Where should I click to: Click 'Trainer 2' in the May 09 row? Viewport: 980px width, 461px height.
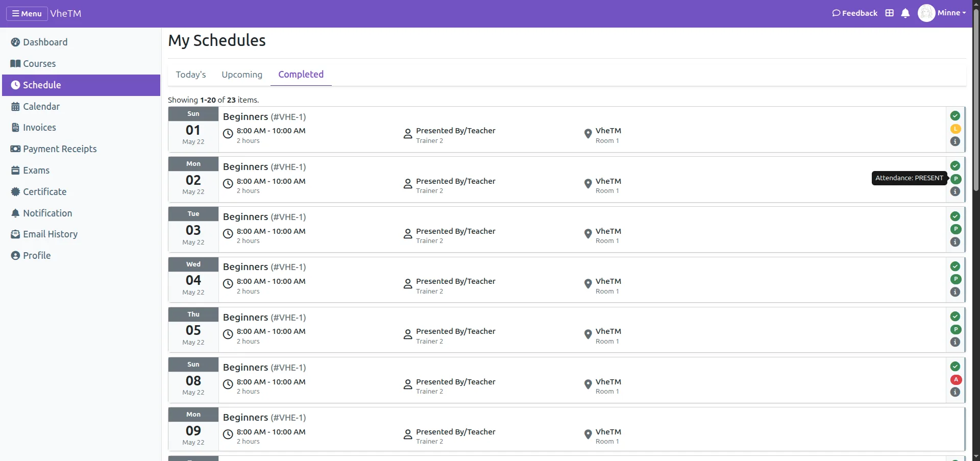click(x=429, y=442)
